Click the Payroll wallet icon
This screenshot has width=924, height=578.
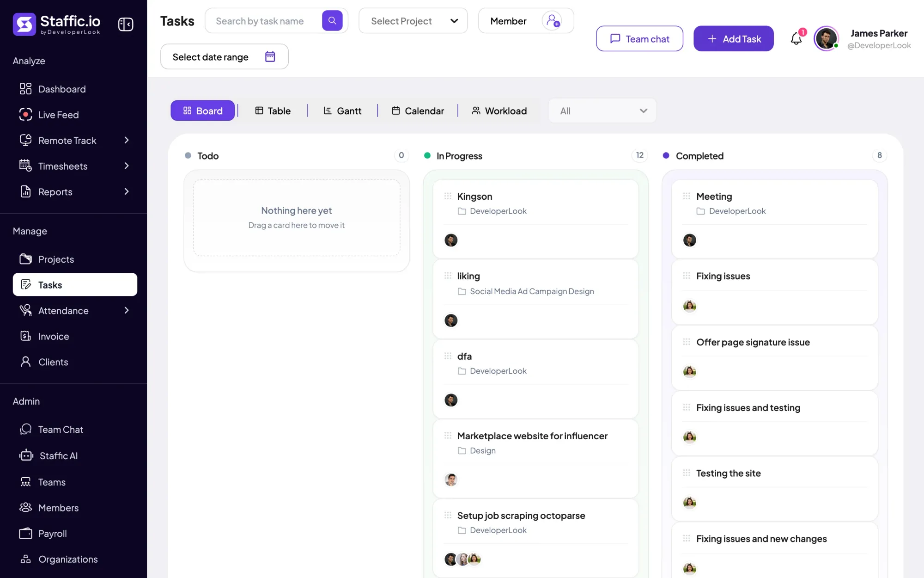click(26, 534)
